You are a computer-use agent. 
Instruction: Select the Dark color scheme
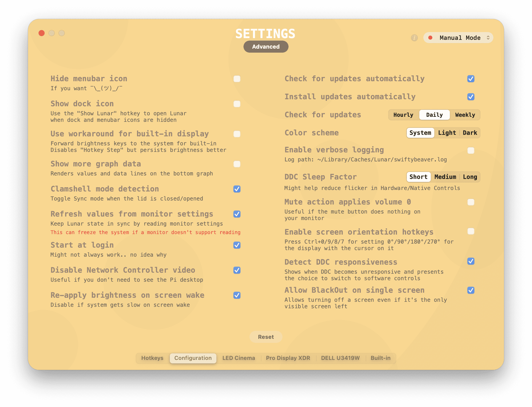pos(469,133)
